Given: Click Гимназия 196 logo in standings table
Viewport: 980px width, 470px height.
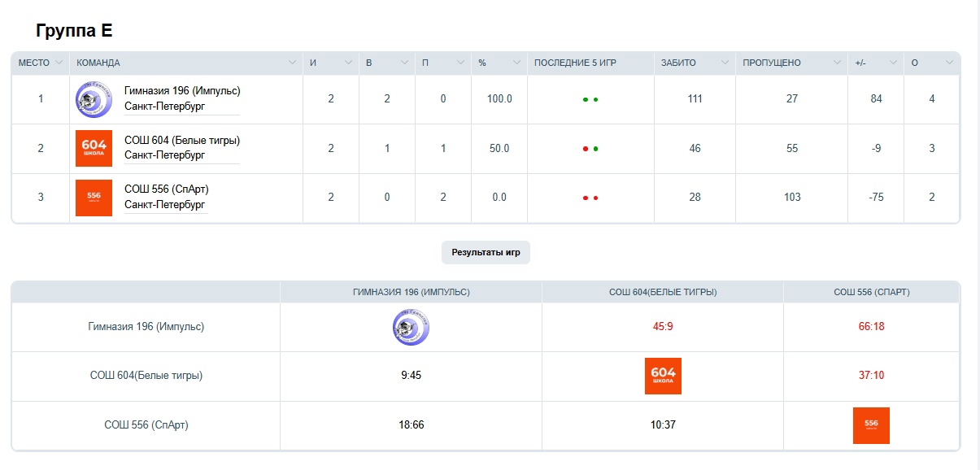Looking at the screenshot, I should [x=94, y=99].
